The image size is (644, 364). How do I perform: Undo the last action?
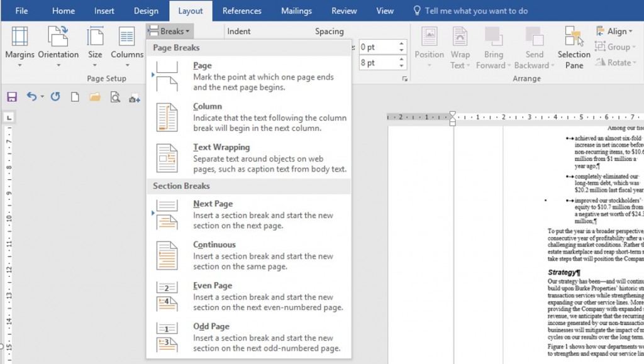[31, 96]
